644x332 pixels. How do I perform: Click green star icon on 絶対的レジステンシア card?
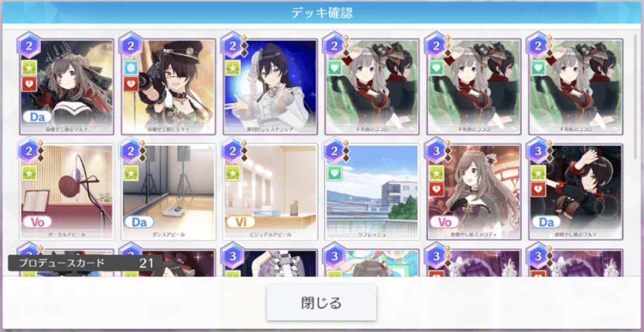coord(233,68)
